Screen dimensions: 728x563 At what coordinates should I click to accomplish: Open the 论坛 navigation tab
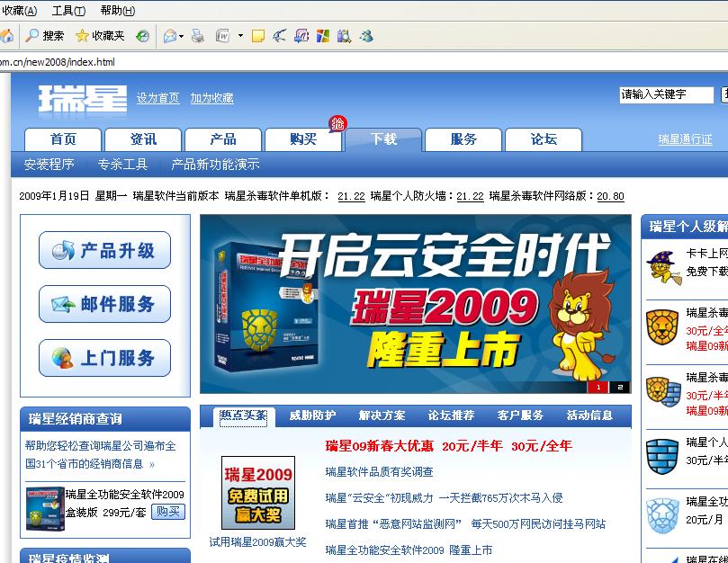coord(544,139)
